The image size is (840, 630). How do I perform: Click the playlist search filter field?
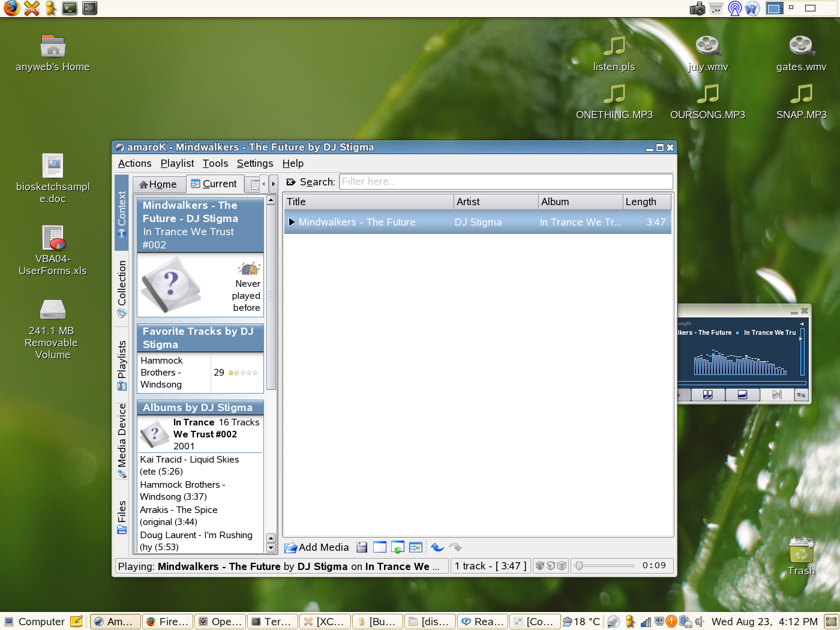click(x=506, y=182)
